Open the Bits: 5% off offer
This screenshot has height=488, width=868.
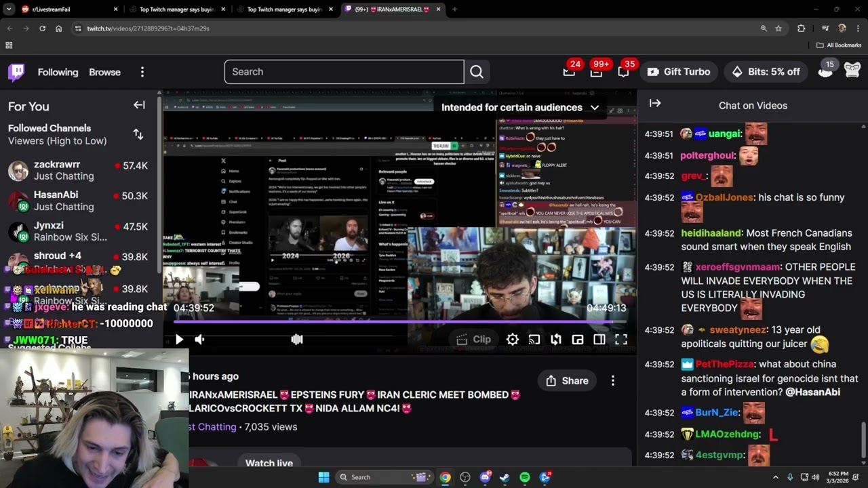[766, 72]
